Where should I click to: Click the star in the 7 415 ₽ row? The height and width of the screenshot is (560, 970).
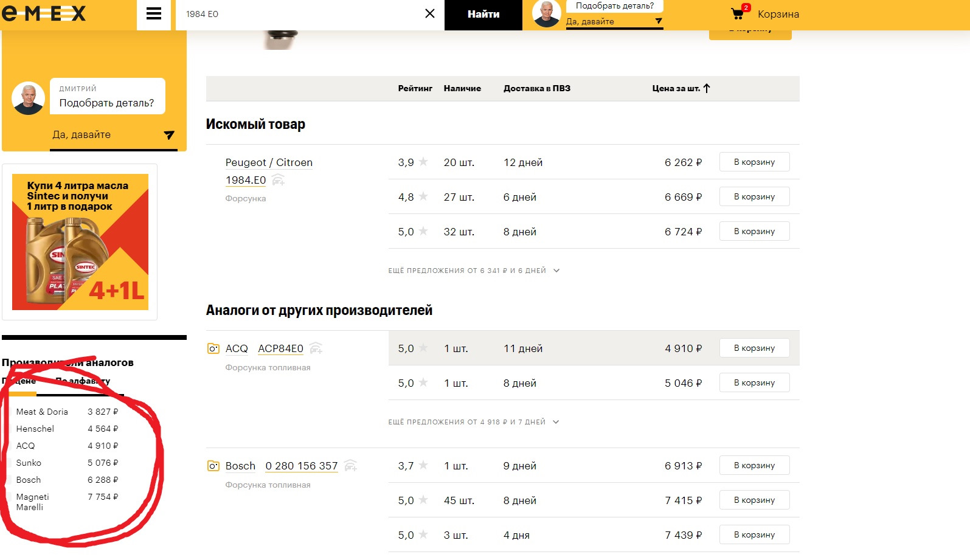coord(423,500)
